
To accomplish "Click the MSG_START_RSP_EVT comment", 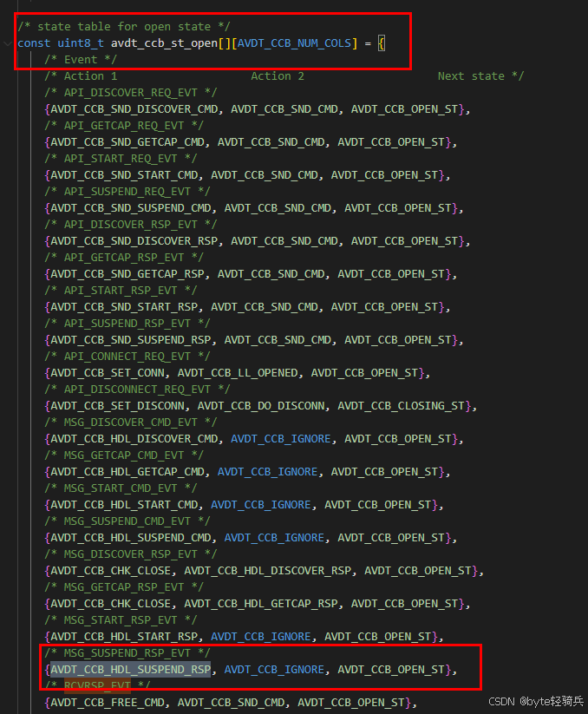I will [x=121, y=620].
